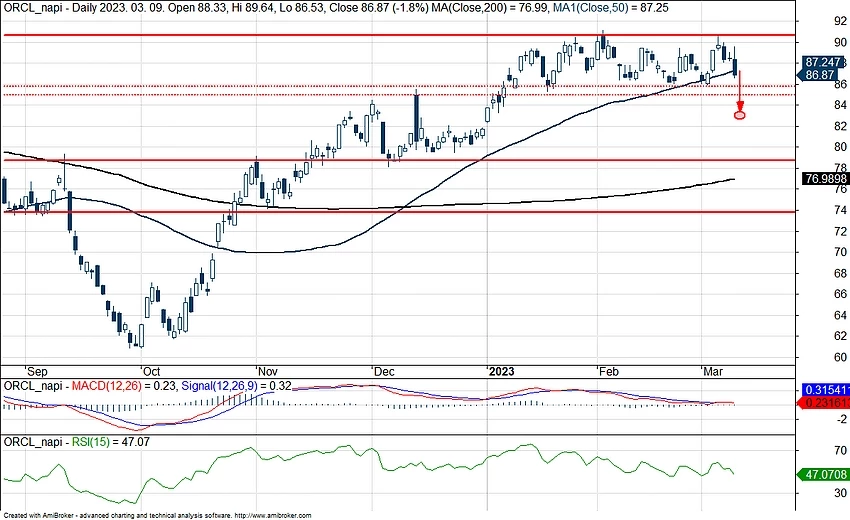The height and width of the screenshot is (520, 850).
Task: Click the 84 price axis label
Action: pos(840,105)
